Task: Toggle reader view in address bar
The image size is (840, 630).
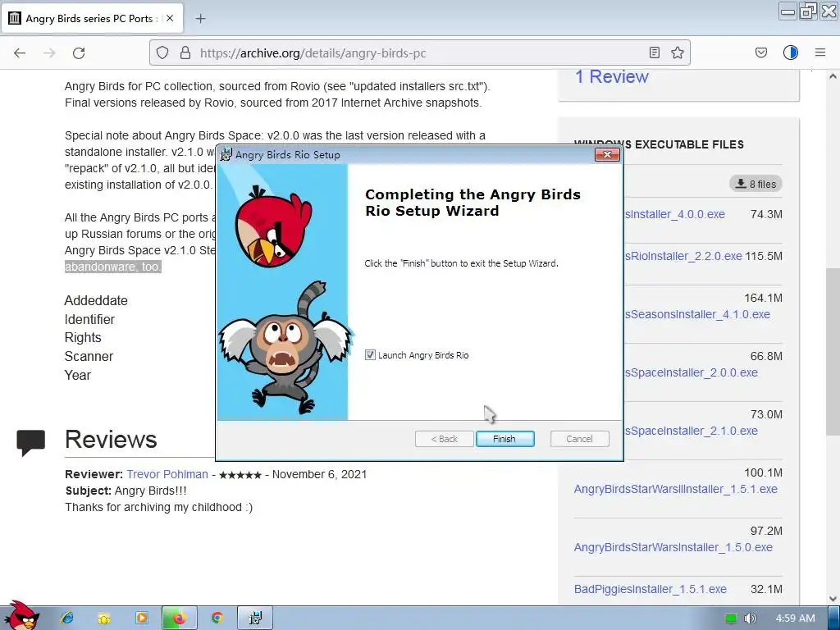Action: click(654, 52)
